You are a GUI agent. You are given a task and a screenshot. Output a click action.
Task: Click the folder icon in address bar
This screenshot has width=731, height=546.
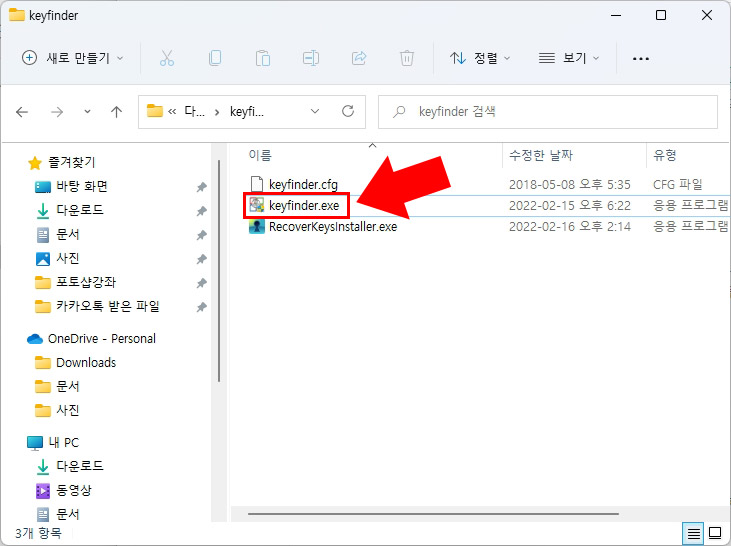coord(154,111)
